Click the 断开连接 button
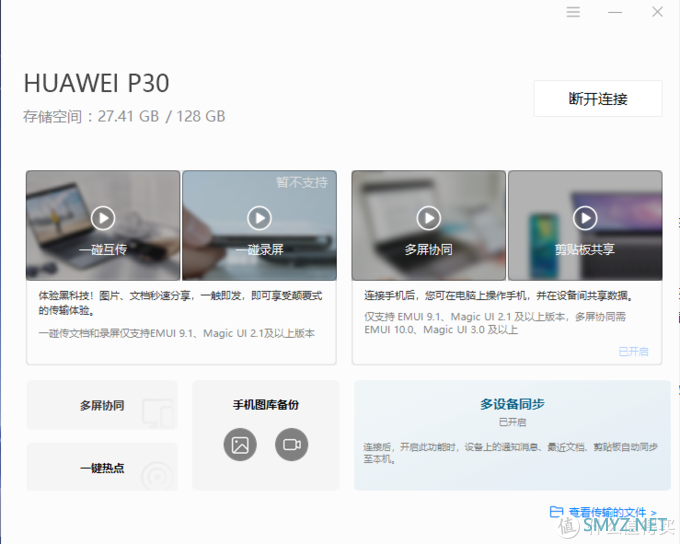 coord(598,98)
